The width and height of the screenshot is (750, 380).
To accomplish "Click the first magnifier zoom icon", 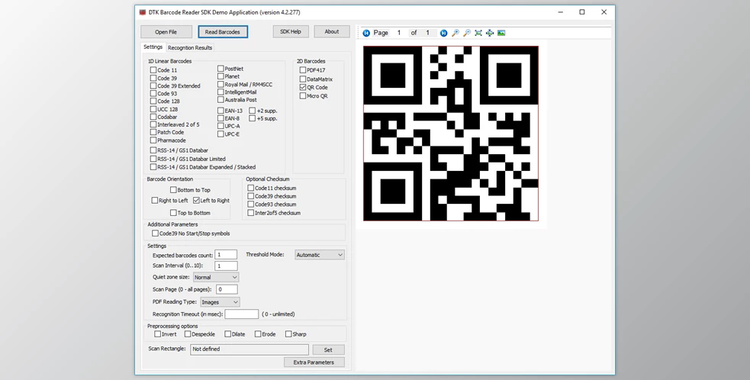I will click(455, 33).
